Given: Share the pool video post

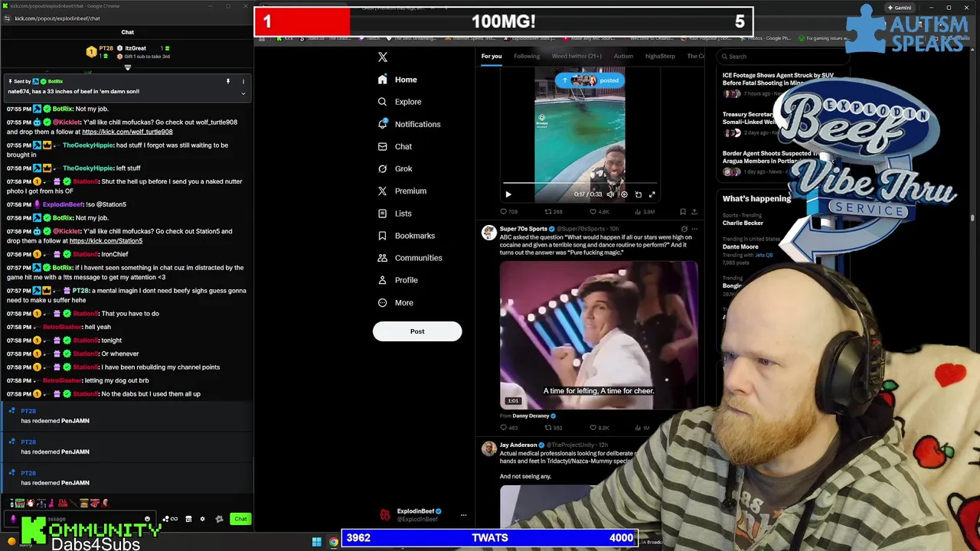Looking at the screenshot, I should [694, 211].
